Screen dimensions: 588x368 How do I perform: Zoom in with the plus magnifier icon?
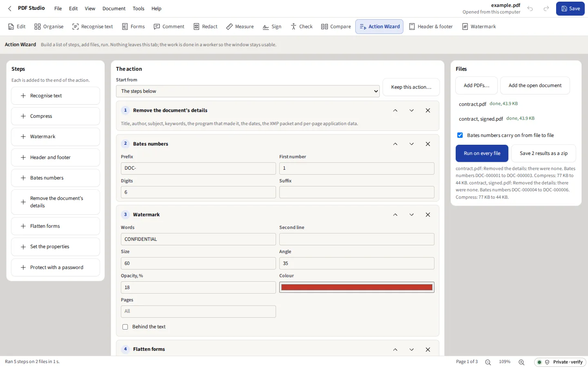[x=521, y=362]
